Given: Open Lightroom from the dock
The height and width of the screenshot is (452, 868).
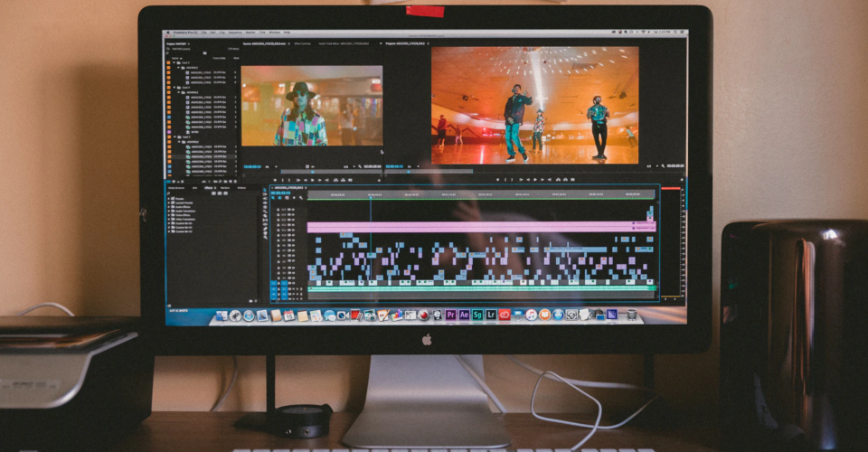Looking at the screenshot, I should pos(490,315).
